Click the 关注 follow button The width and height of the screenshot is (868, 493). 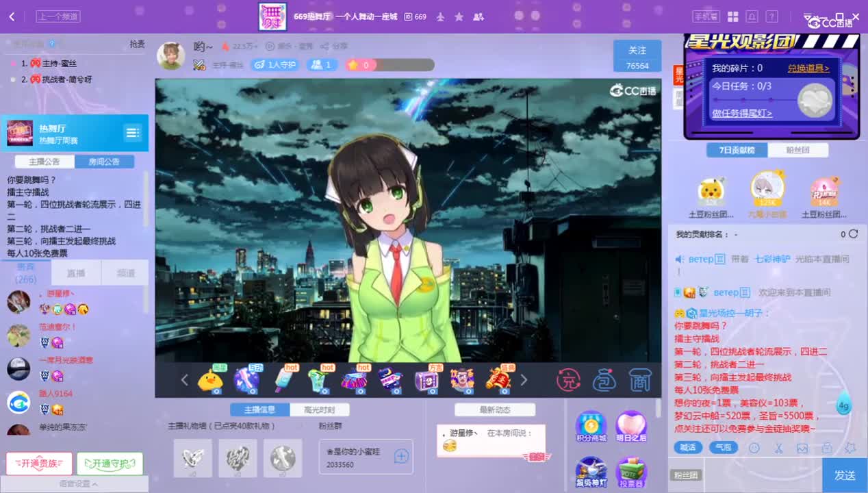click(637, 56)
